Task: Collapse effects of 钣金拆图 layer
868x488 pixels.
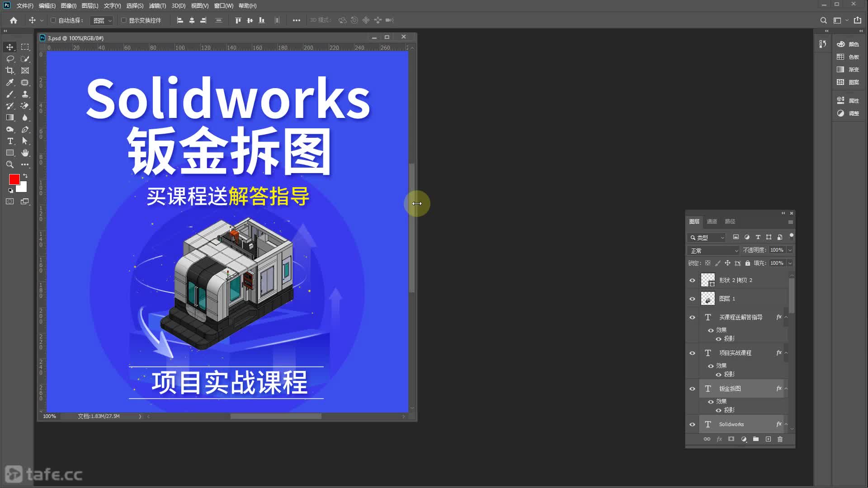Action: [x=786, y=389]
